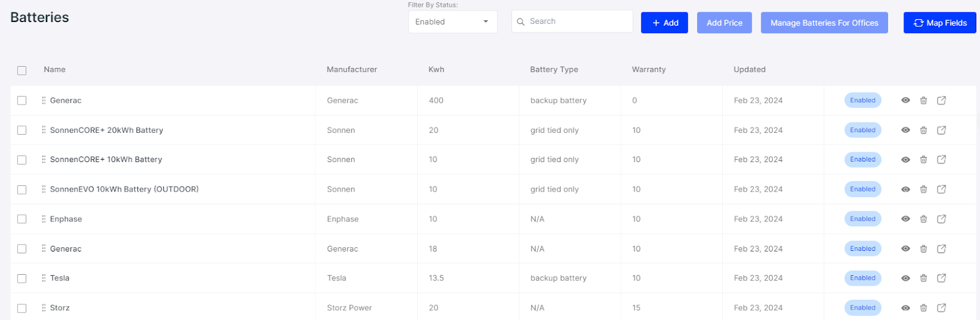Click the Warranty column header
Screen dimensions: 980x320
649,70
